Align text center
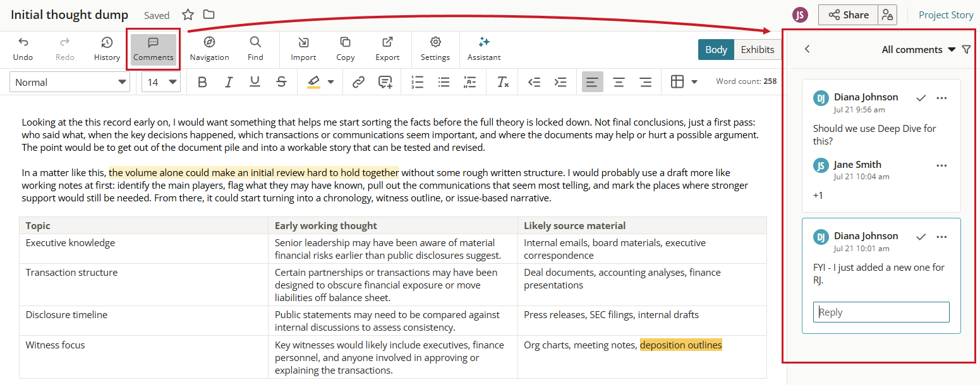Image resolution: width=980 pixels, height=385 pixels. click(x=619, y=82)
